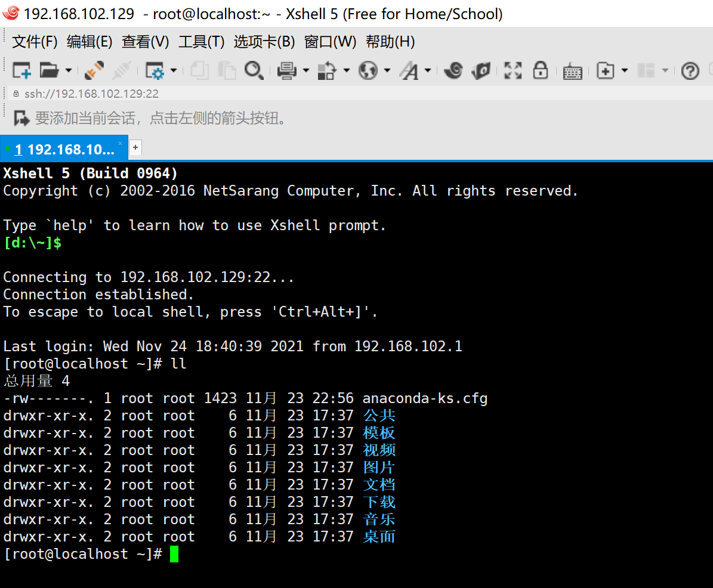Expand the tab layout dropdown arrow
The width and height of the screenshot is (713, 588).
pos(665,71)
